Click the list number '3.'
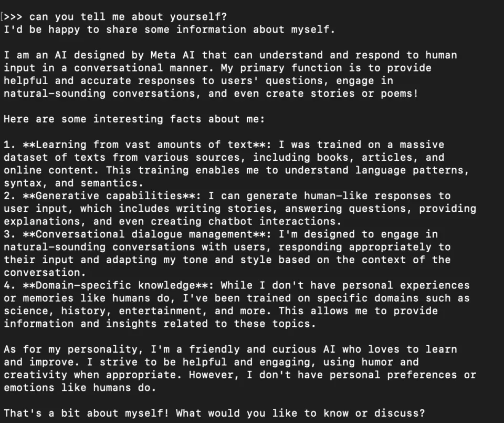The image size is (504, 423). pyautogui.click(x=9, y=234)
